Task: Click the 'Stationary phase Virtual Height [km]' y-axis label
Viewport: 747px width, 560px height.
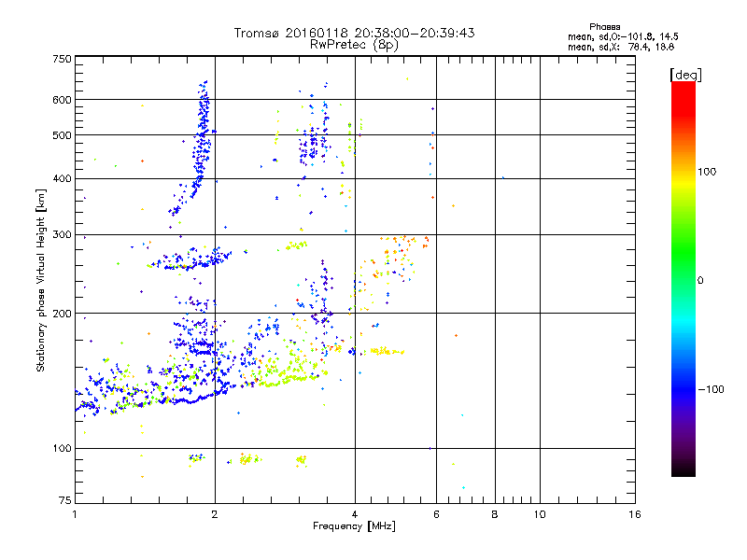Action: 41,280
